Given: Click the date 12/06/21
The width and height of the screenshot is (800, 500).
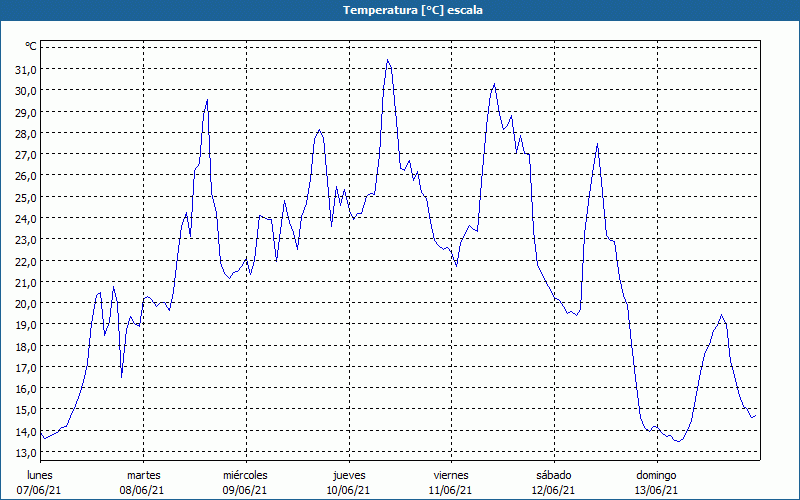Looking at the screenshot, I should [553, 490].
